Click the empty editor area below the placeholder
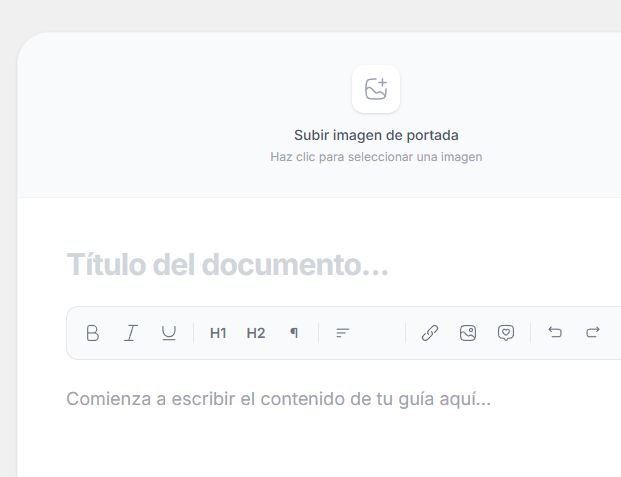 pos(300,445)
